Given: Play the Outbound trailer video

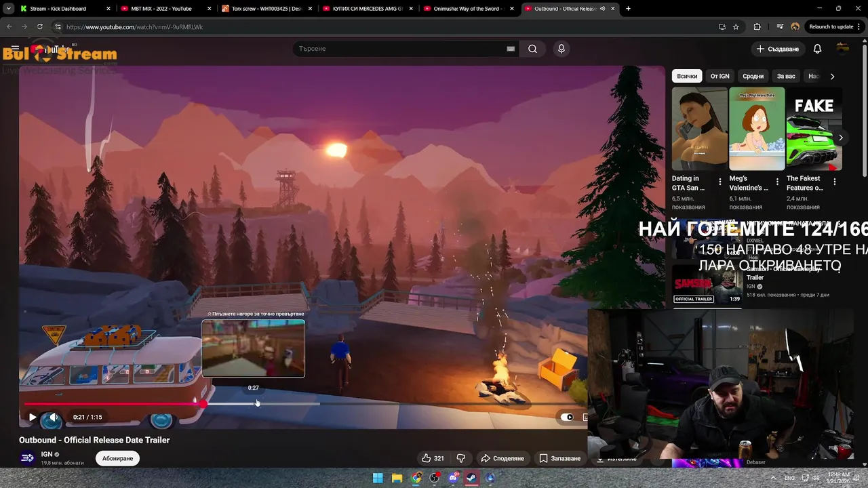Looking at the screenshot, I should (32, 418).
